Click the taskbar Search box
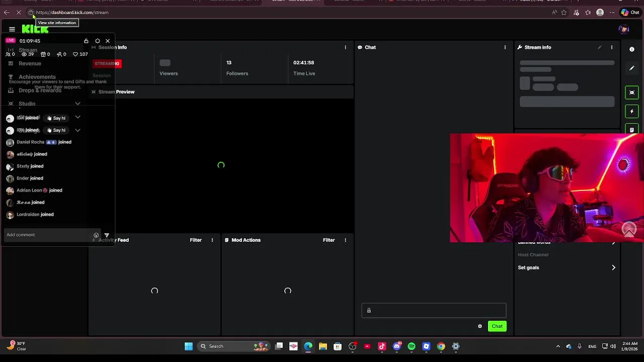Image resolution: width=644 pixels, height=362 pixels. (233, 346)
